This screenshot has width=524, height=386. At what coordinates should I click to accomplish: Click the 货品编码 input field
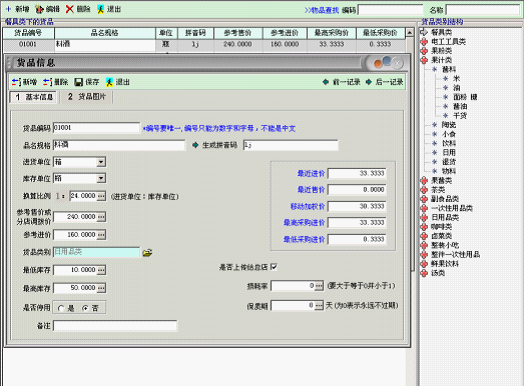[96, 128]
